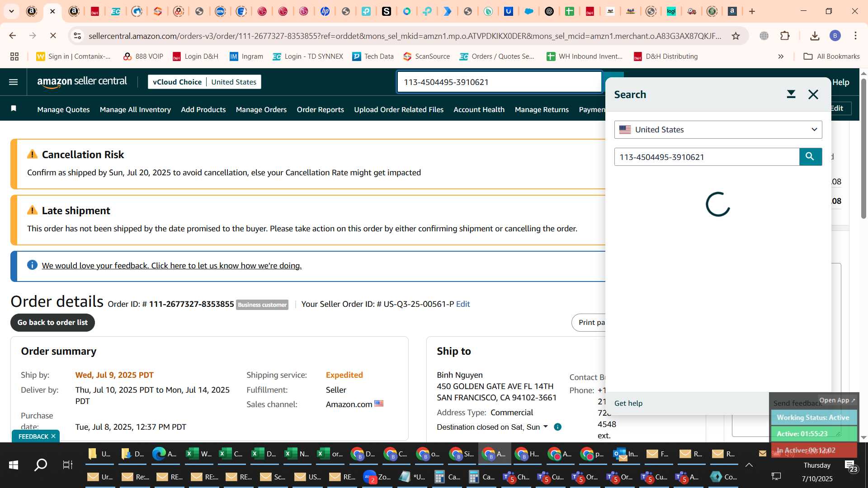The image size is (868, 488).
Task: Click the Working Status: Active indicator
Action: (x=813, y=418)
